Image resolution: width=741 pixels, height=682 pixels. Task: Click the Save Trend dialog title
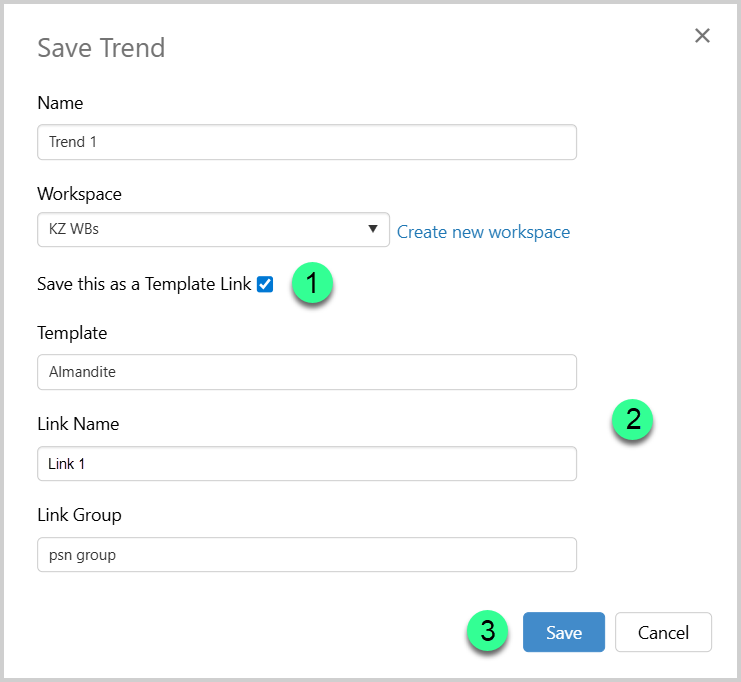point(101,47)
